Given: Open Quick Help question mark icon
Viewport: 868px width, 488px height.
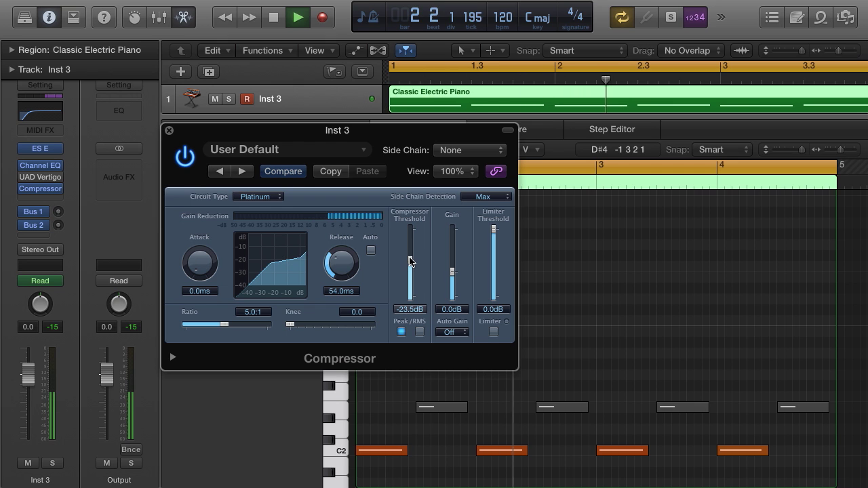Looking at the screenshot, I should (x=104, y=18).
